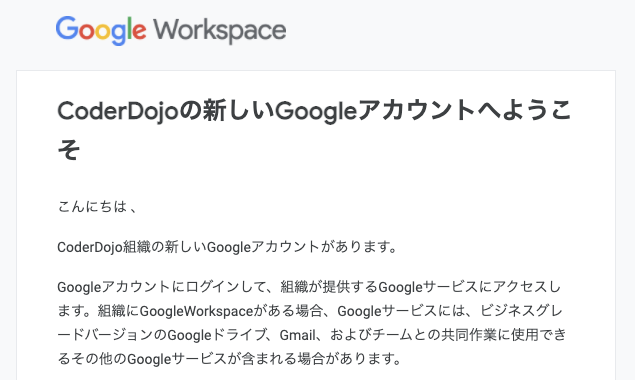Click the blue capital G in logo

coord(67,28)
